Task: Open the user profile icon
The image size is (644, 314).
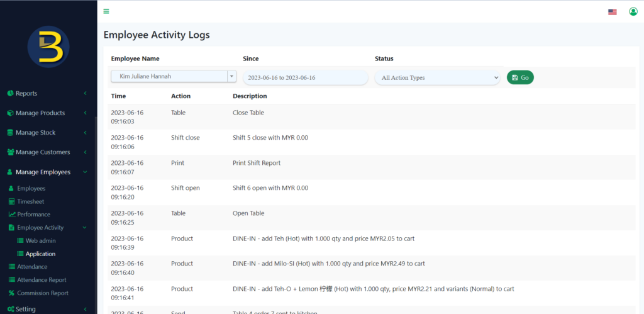Action: pos(633,11)
